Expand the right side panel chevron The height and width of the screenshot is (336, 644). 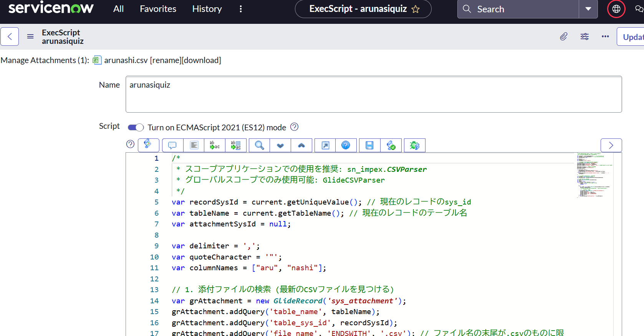coord(611,145)
